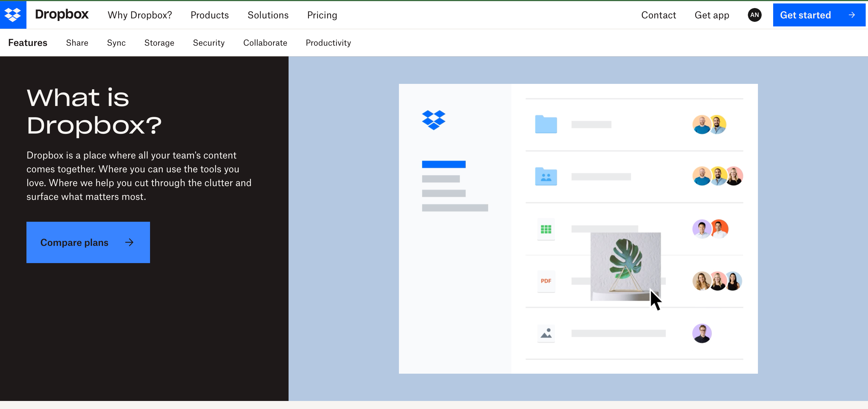Click the Dropbox box logo icon in header
Viewport: 868px width, 409px height.
(x=13, y=15)
